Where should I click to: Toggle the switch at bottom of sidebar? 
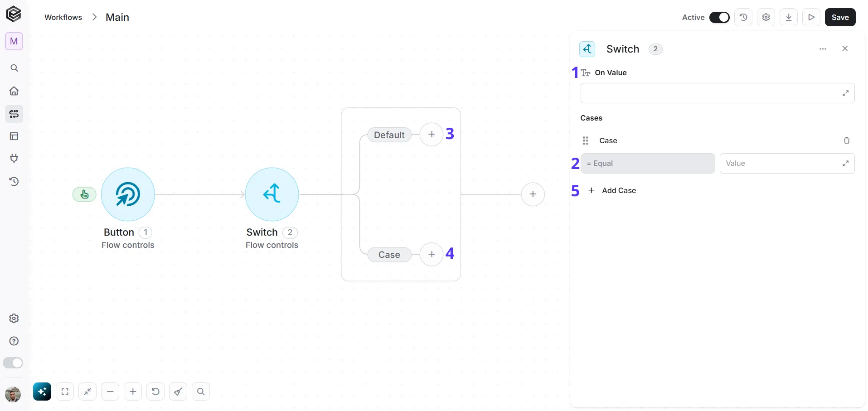coord(13,363)
